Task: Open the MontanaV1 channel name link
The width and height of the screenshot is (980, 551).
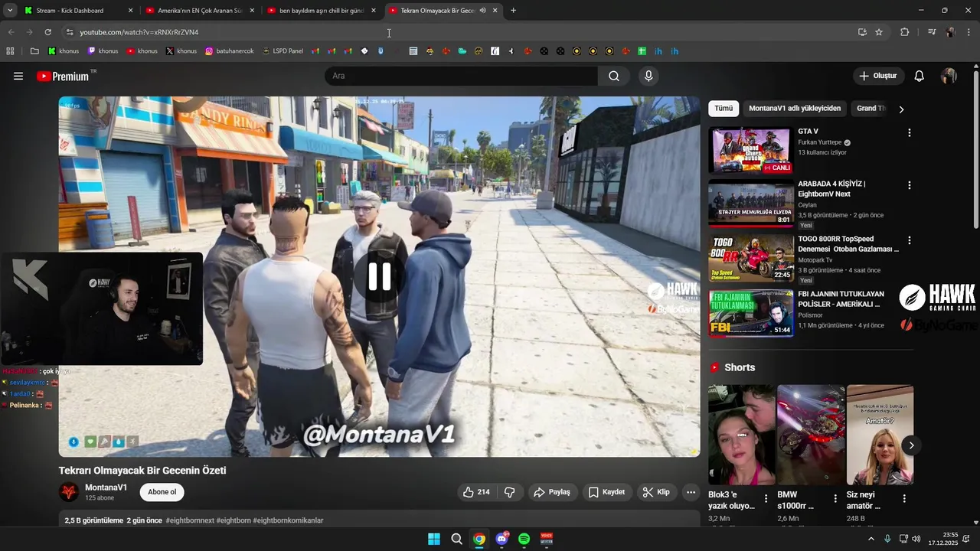Action: click(106, 487)
